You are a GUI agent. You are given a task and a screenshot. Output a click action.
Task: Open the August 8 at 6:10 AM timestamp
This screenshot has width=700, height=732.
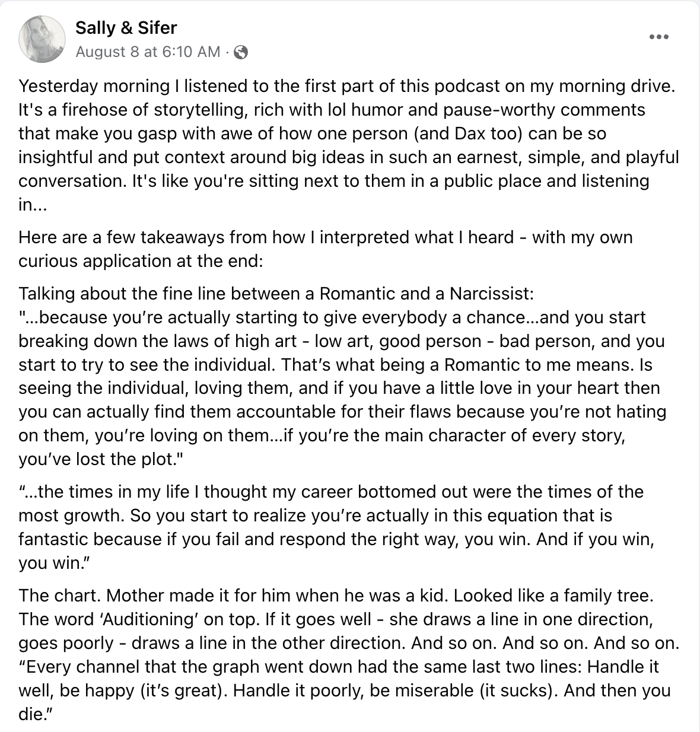148,52
